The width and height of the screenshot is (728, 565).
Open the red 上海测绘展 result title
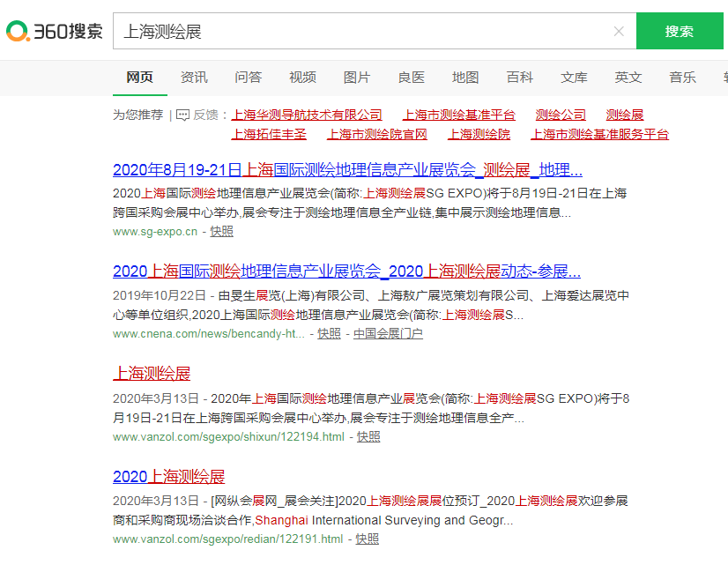(152, 374)
